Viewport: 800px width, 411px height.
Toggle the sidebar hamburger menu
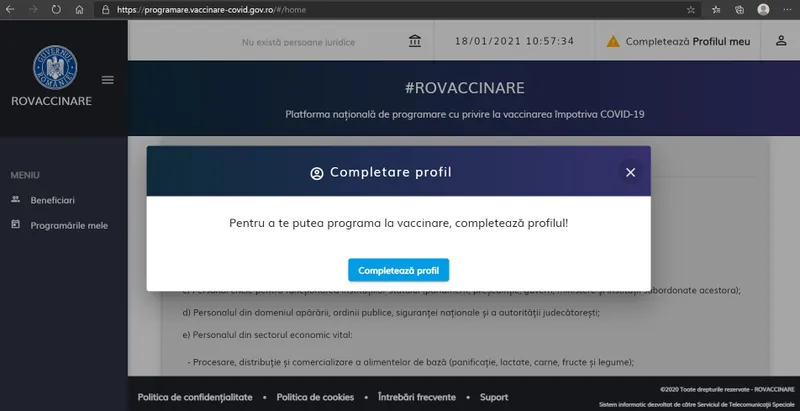tap(108, 80)
